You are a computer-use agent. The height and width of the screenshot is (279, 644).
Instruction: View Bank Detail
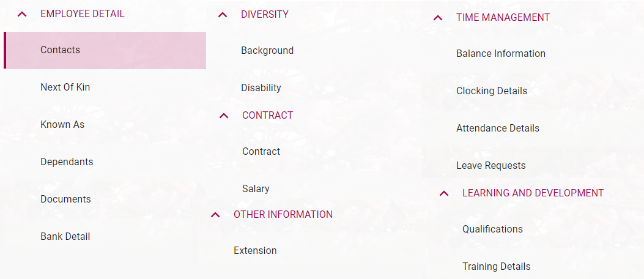pos(65,237)
